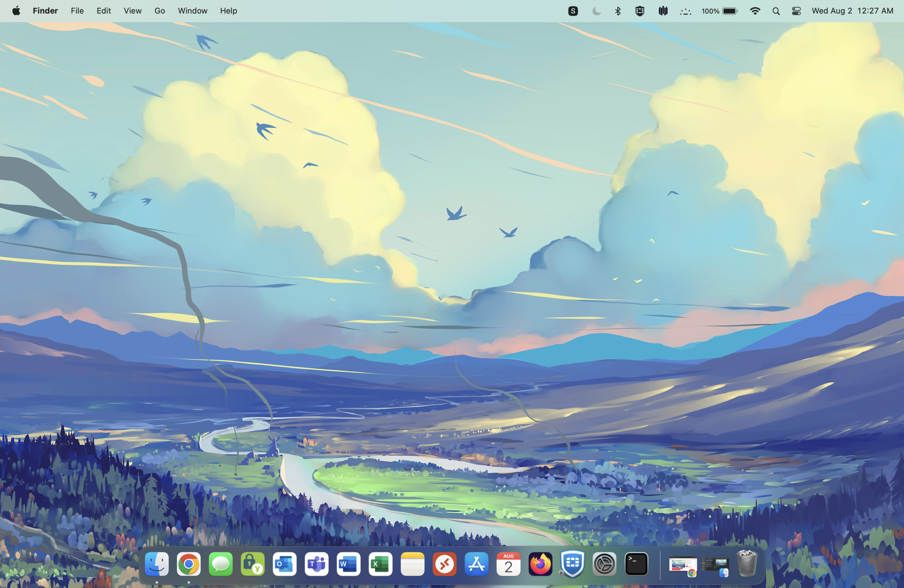Click the date and time clock
Screen dimensions: 904x588
coord(852,11)
